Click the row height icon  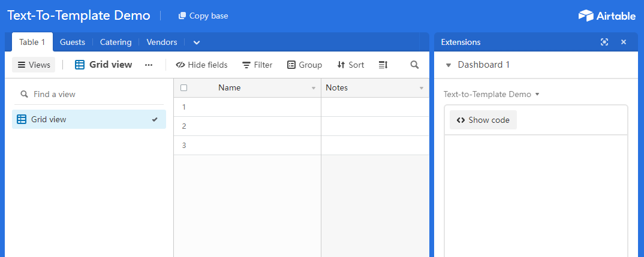(383, 65)
